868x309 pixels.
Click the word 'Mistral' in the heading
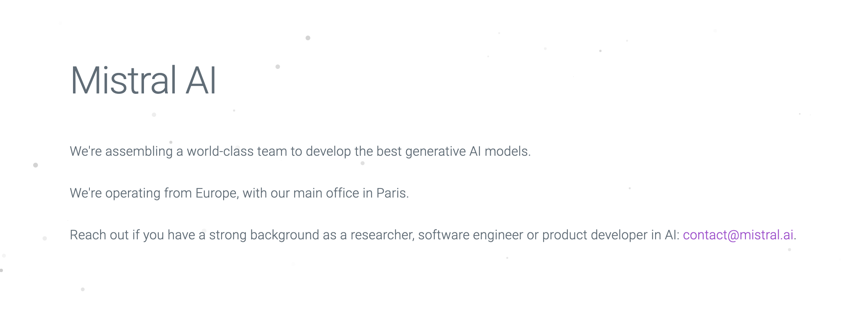pyautogui.click(x=123, y=80)
